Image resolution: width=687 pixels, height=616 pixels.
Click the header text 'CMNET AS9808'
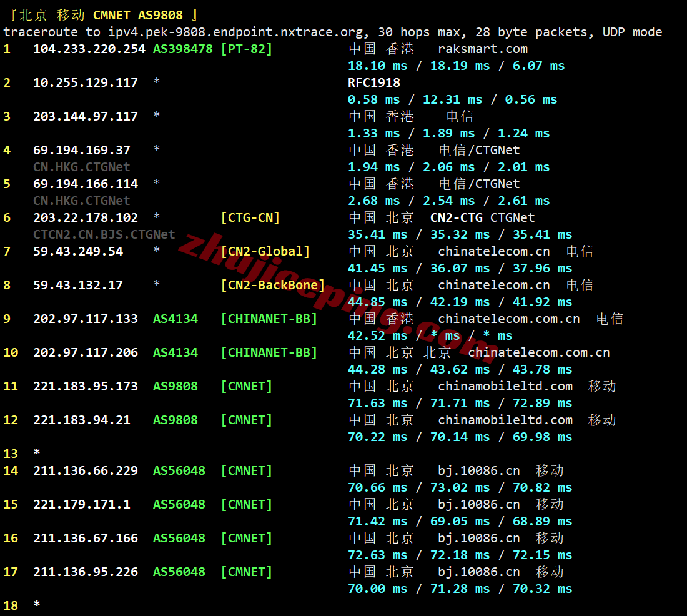pos(137,16)
